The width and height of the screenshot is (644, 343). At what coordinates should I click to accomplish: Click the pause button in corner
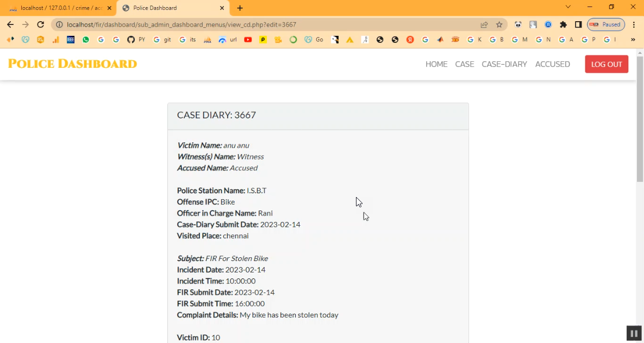pos(633,333)
